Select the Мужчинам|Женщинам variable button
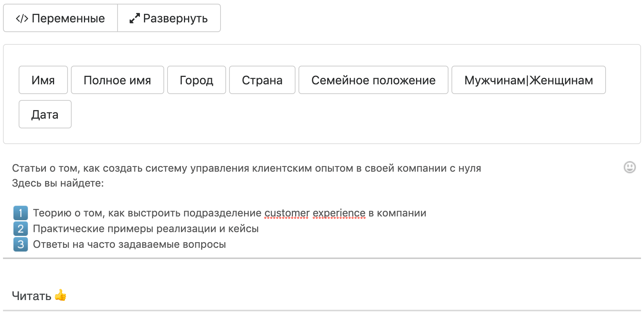The width and height of the screenshot is (644, 312). 528,80
